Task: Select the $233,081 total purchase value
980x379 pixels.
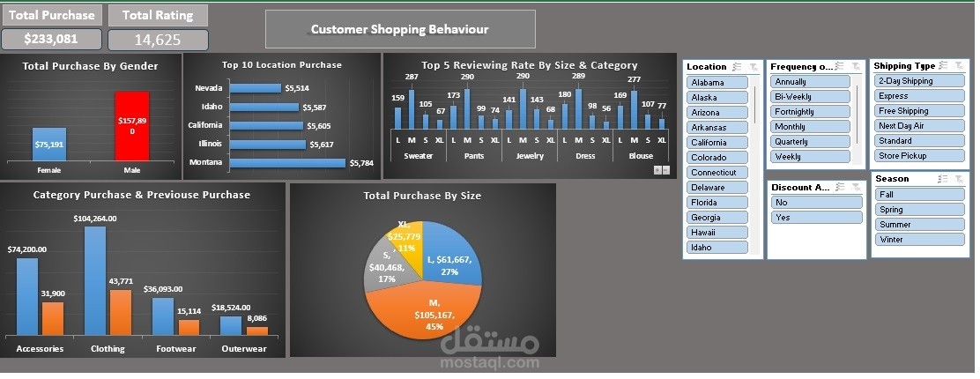Action: 51,39
